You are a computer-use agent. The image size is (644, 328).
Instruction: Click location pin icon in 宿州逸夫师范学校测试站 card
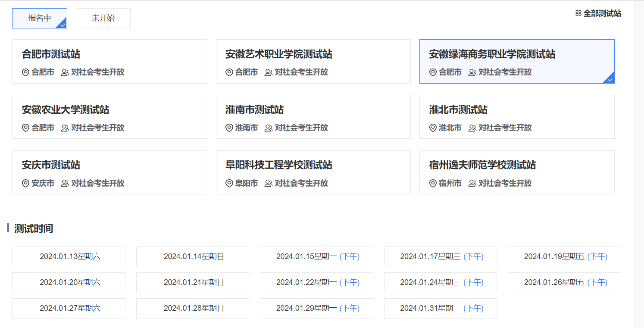tap(433, 184)
